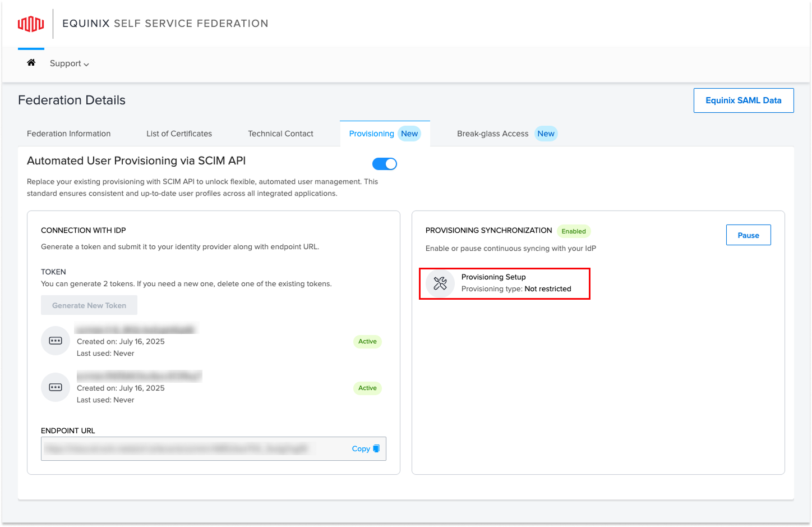
Task: Click Generate New Token button
Action: [x=89, y=305]
